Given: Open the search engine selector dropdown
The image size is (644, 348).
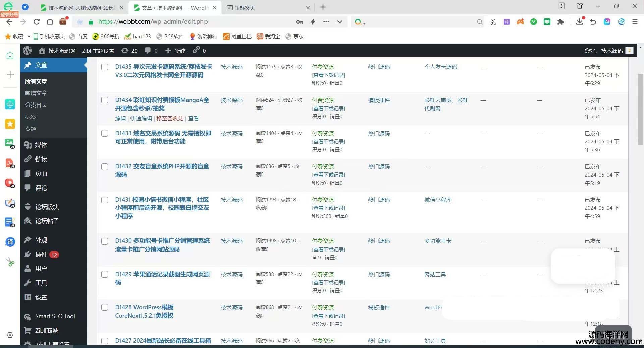Looking at the screenshot, I should pos(360,22).
